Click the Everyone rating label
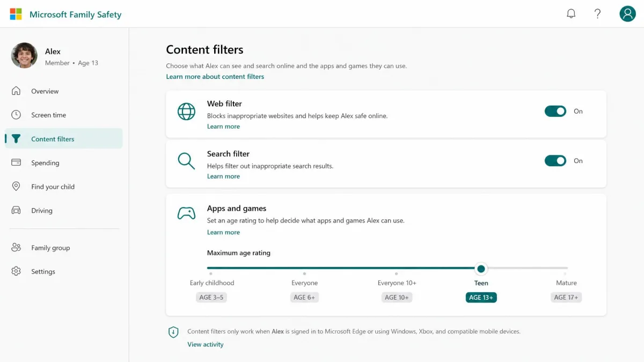Viewport: 644px width, 362px height. click(304, 283)
